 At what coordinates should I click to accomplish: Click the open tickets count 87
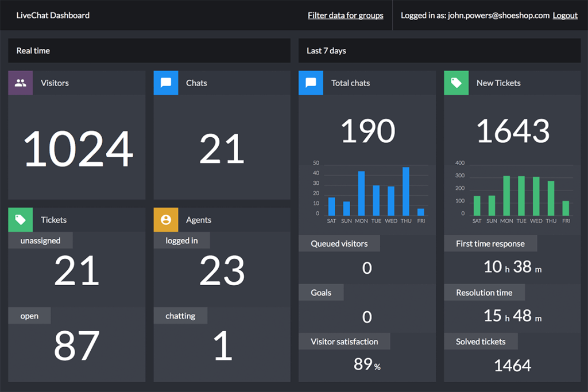pyautogui.click(x=76, y=346)
